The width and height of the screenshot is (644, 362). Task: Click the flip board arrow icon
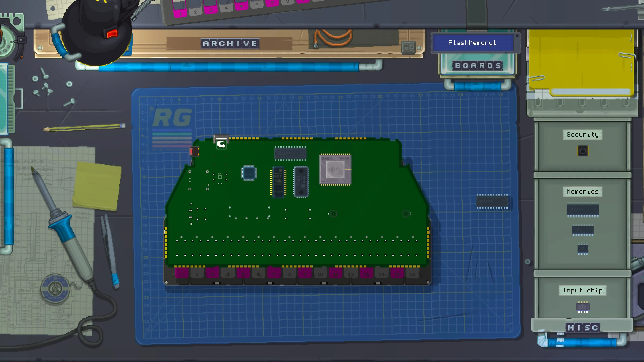point(221,144)
